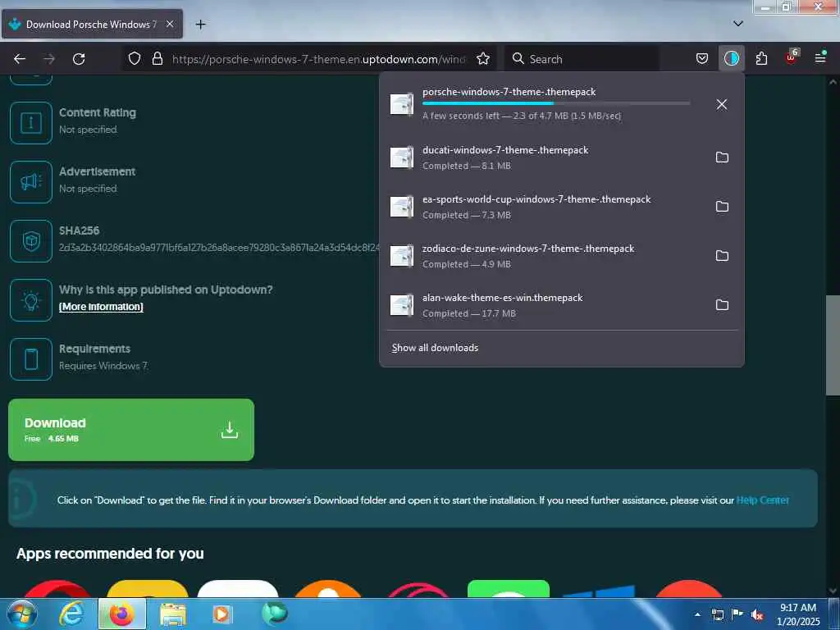This screenshot has height=630, width=840.
Task: Click the network tray icon
Action: [x=717, y=614]
